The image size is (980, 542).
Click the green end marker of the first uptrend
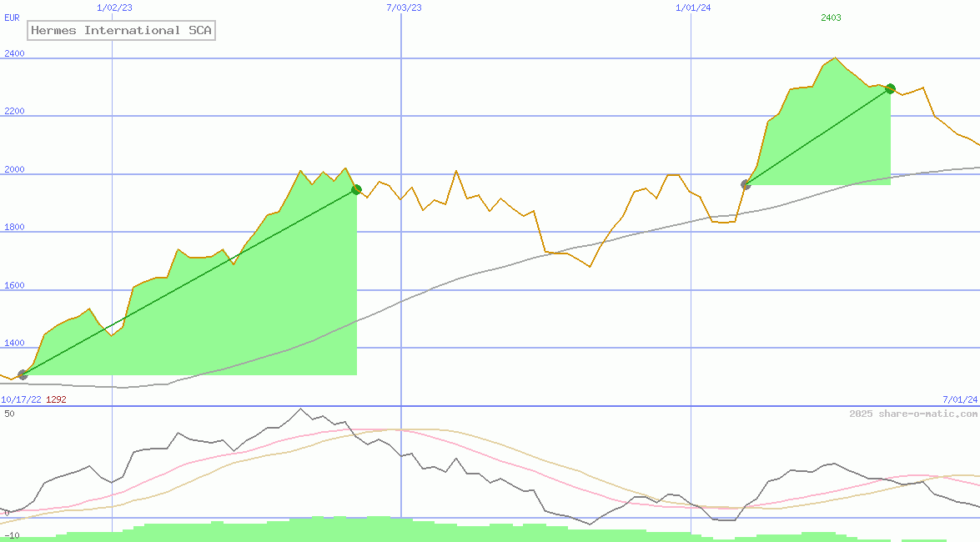click(x=356, y=189)
